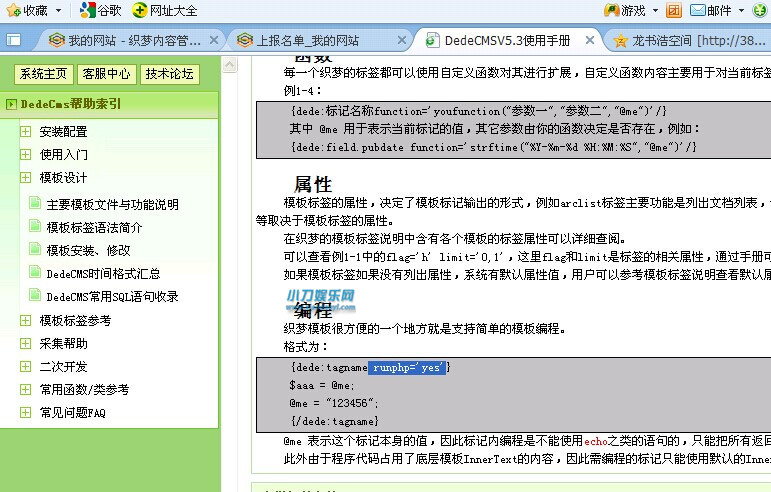Viewport: 771px width, 492px height.
Task: Open 模板标签语法简介 page
Action: [x=94, y=228]
